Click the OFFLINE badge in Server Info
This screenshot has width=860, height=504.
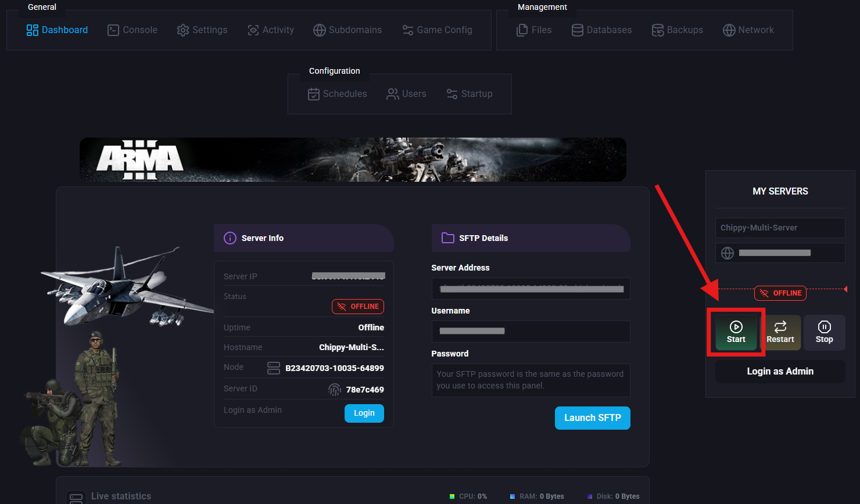coord(358,307)
